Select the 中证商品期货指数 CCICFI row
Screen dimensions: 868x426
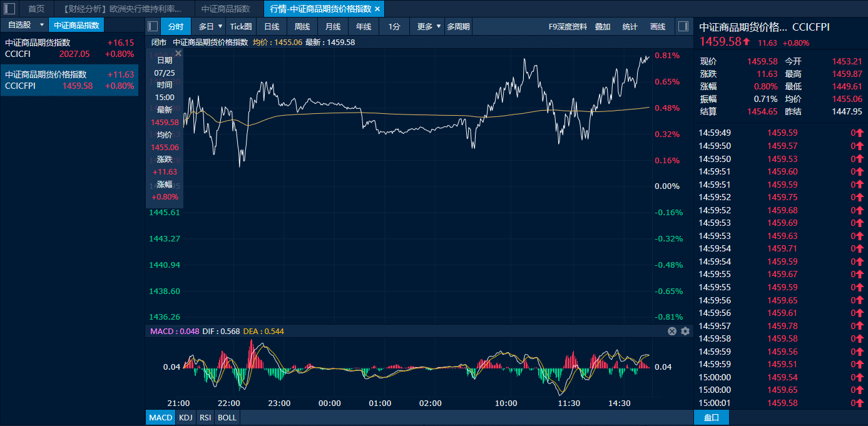[x=69, y=48]
